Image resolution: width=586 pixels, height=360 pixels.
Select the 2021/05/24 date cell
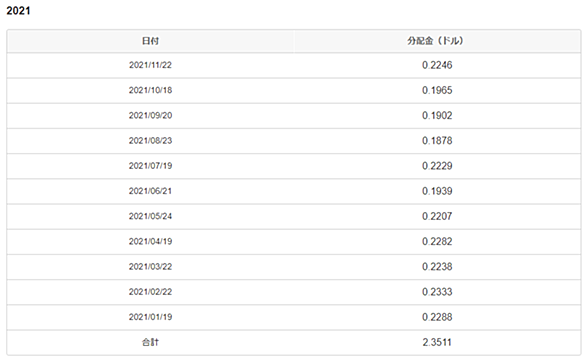coord(150,216)
